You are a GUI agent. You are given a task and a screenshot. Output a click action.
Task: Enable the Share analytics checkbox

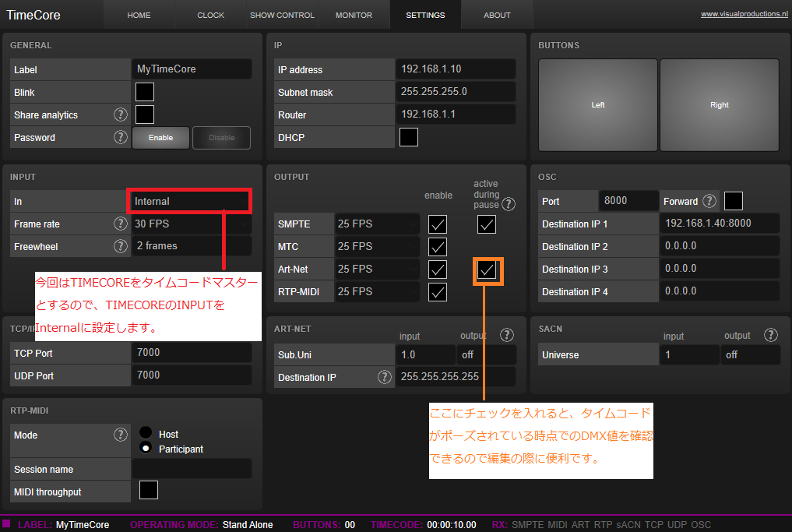click(x=144, y=115)
